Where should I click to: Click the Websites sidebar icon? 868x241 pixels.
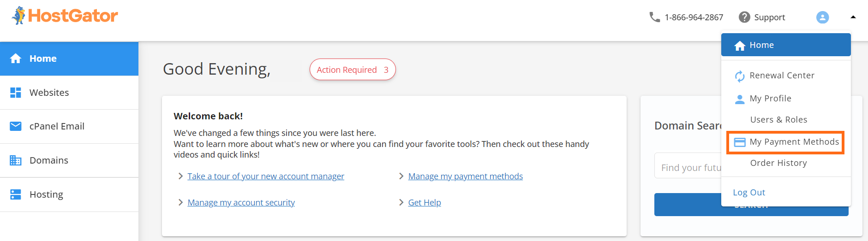click(x=16, y=93)
